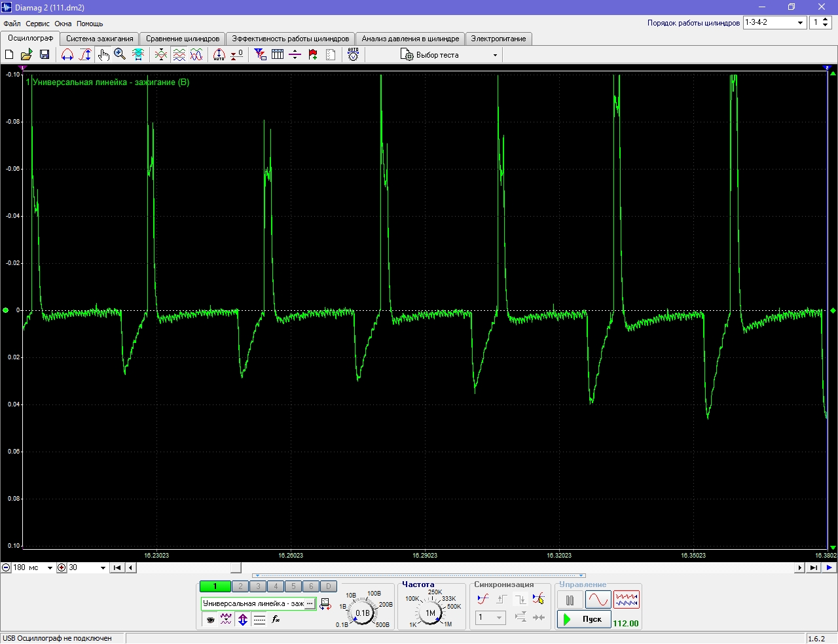The height and width of the screenshot is (644, 838).
Task: Select the Осциллограф tab
Action: click(x=31, y=38)
